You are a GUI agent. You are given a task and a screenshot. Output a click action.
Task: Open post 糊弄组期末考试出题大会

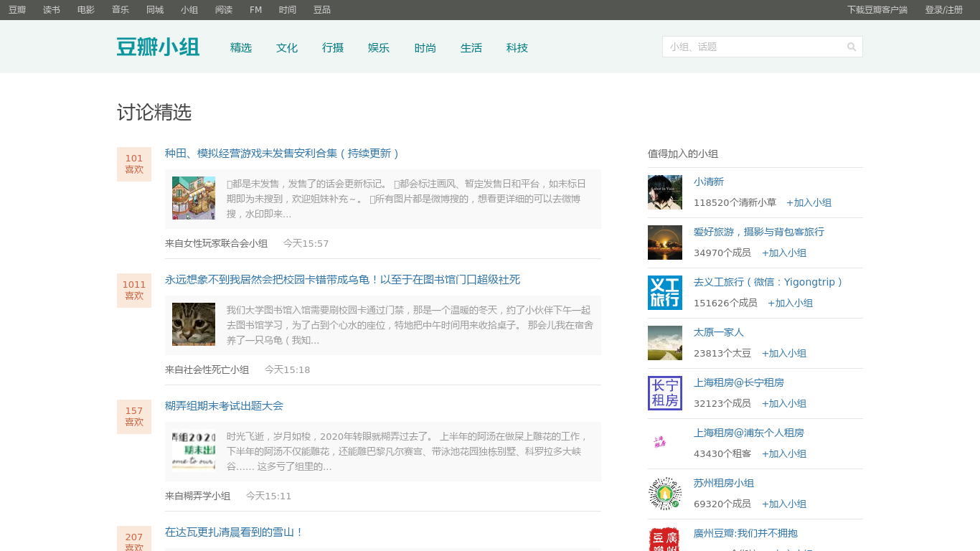point(224,406)
